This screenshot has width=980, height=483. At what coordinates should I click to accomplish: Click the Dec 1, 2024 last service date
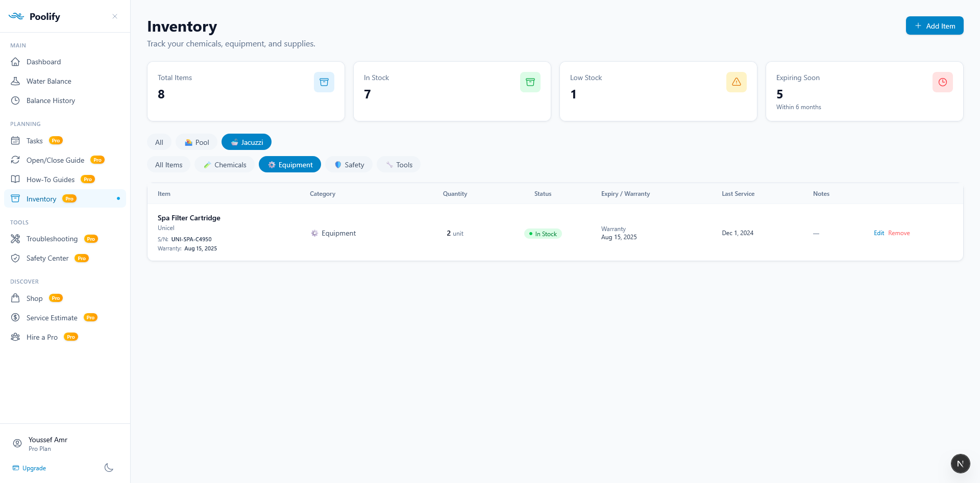pos(738,233)
